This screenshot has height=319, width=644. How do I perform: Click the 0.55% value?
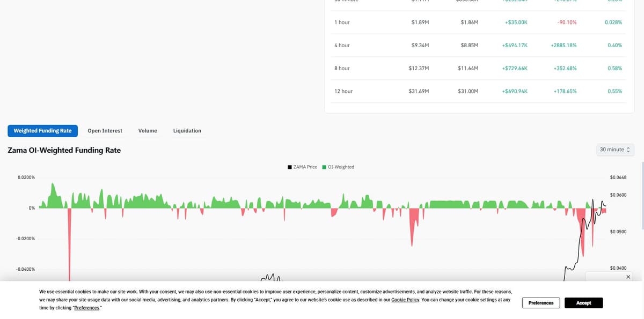point(615,92)
